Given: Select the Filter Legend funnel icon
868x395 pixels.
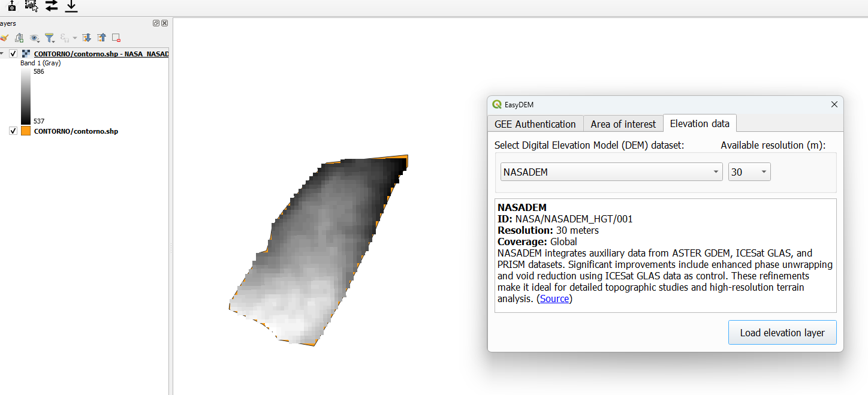Looking at the screenshot, I should coord(49,37).
